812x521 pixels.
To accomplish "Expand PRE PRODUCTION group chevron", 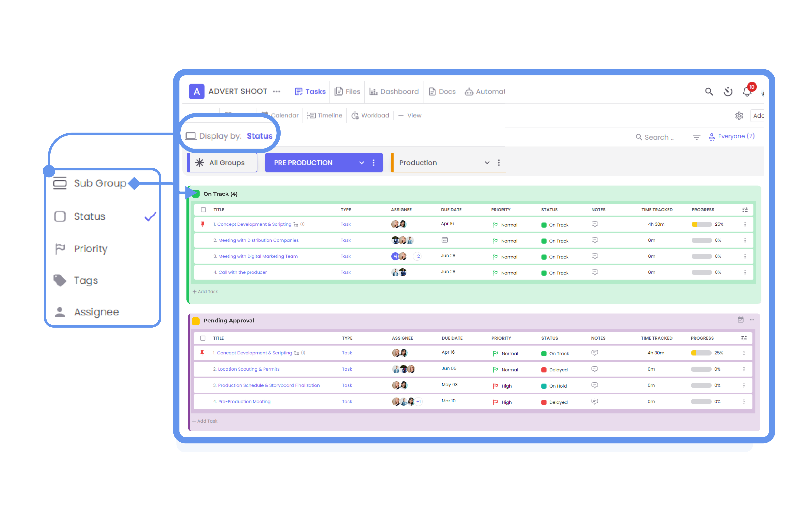I will (x=361, y=163).
